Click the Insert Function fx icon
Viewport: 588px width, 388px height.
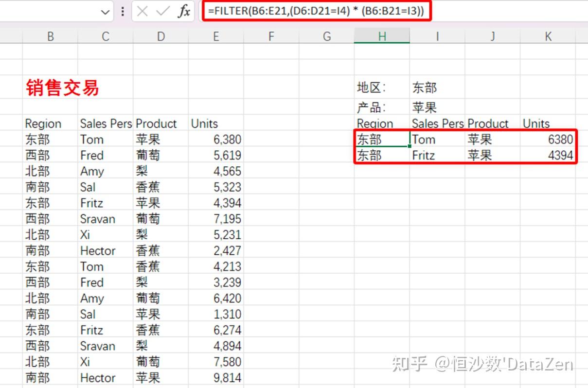tap(184, 11)
